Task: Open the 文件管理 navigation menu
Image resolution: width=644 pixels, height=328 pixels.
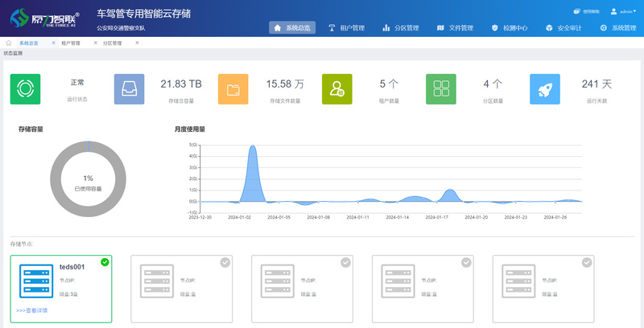Action: coord(455,28)
